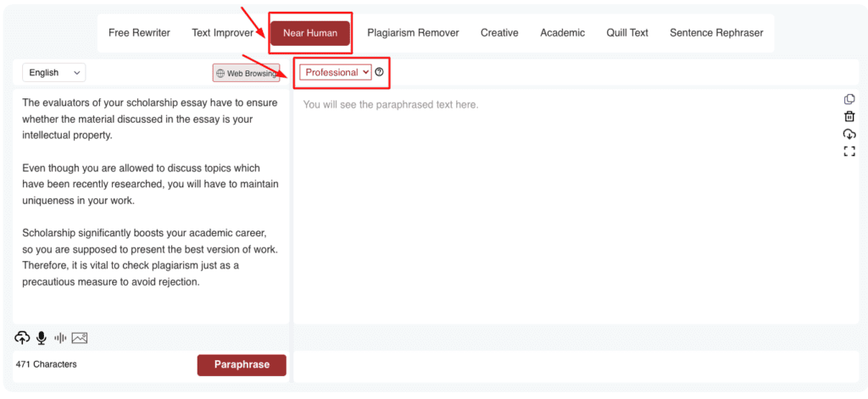Click the download output cloud icon
Viewport: 868px width, 399px height.
[x=849, y=134]
